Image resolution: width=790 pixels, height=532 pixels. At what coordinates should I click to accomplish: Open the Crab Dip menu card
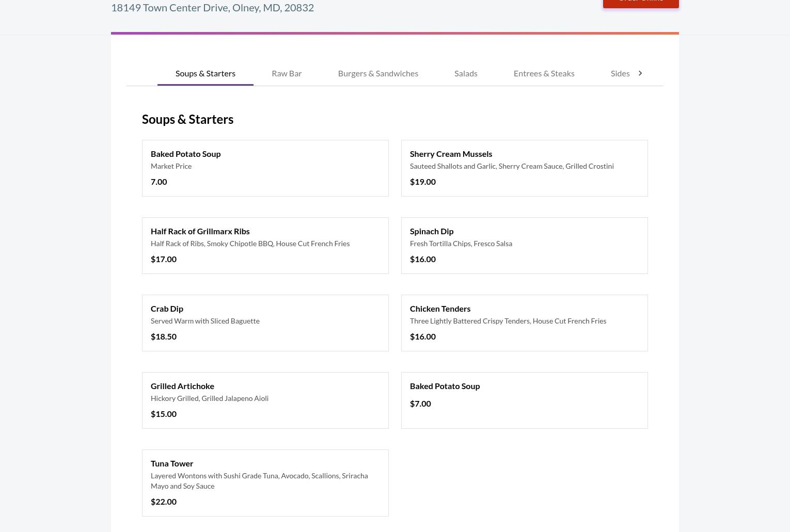pyautogui.click(x=264, y=323)
